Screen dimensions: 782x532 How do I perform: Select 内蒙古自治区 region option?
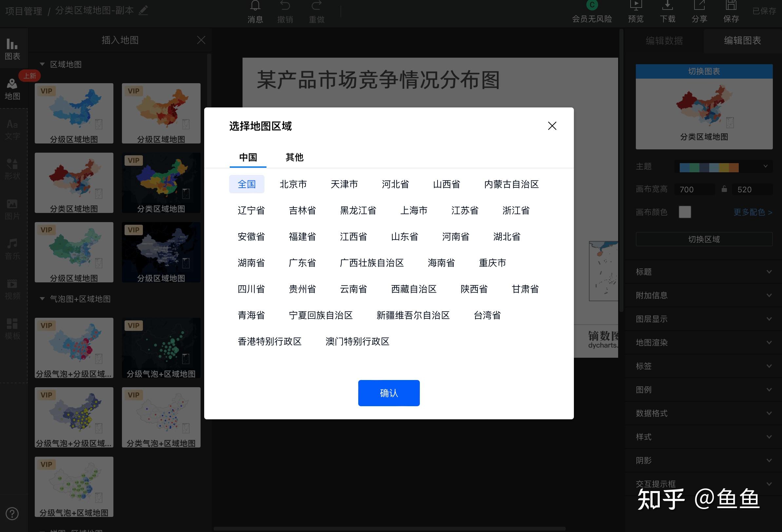coord(512,184)
